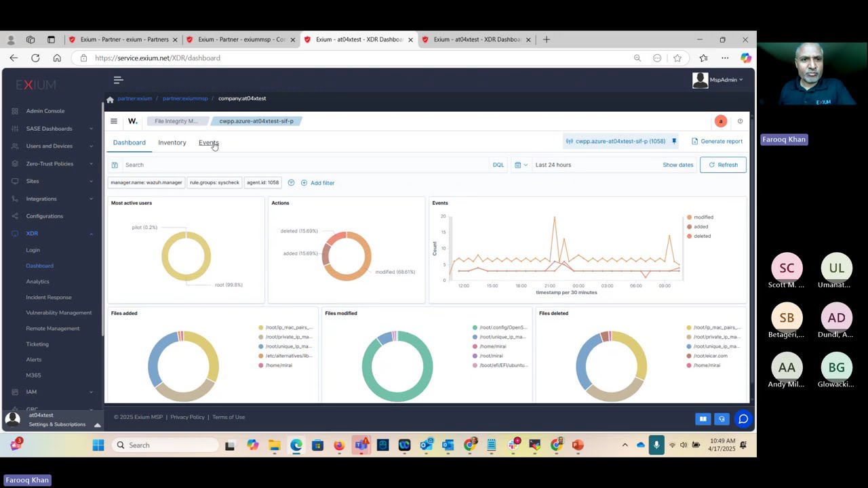Open the MspAdmin user dropdown
Image resolution: width=868 pixels, height=488 pixels.
[718, 80]
